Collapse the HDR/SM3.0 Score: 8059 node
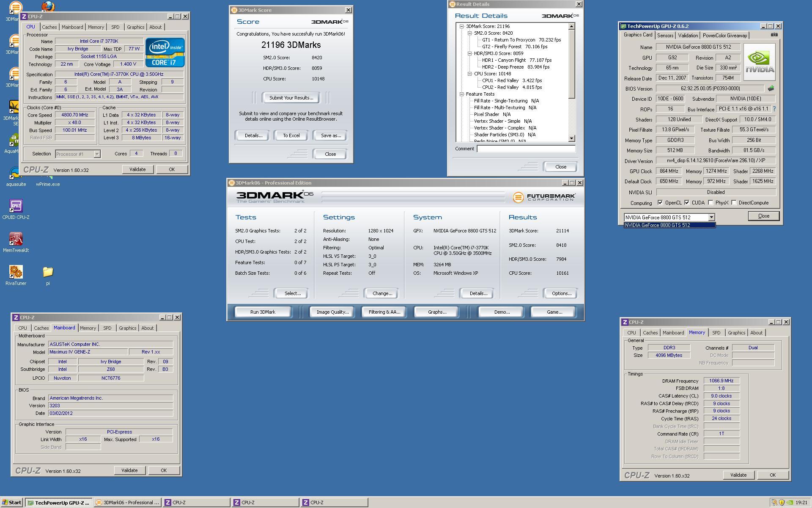The image size is (812, 508). tap(469, 53)
